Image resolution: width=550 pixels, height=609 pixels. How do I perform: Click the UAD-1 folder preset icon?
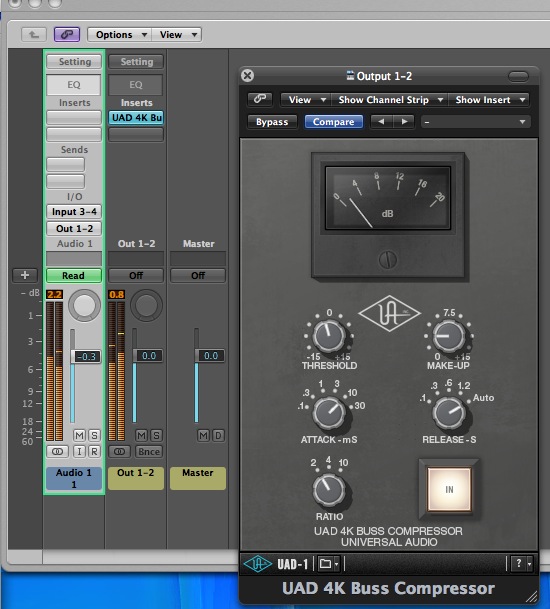325,564
